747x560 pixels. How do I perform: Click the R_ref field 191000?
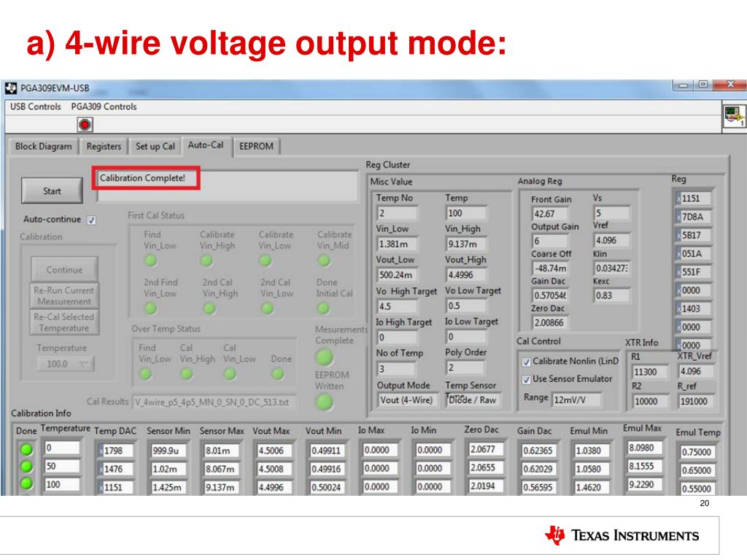[x=697, y=401]
